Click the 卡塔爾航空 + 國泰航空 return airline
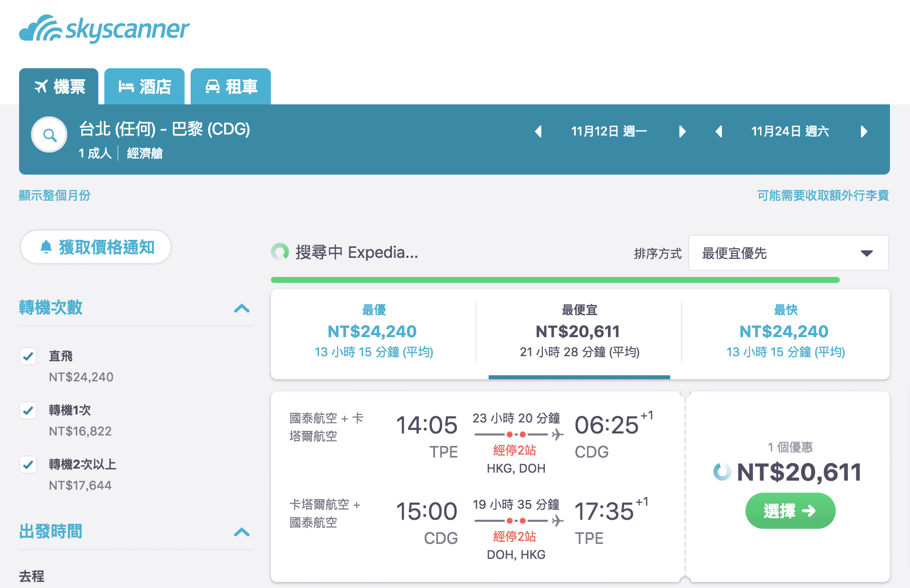 325,513
